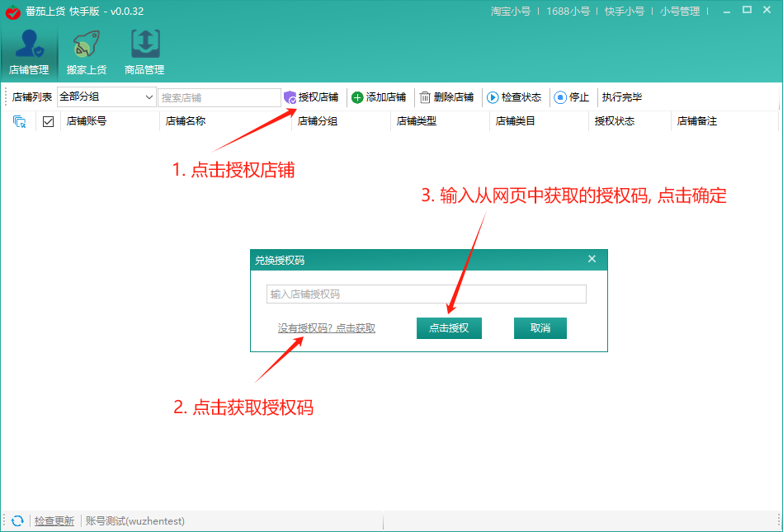This screenshot has height=532, width=783.
Task: Open the 商品管理 product management module
Action: pos(144,50)
